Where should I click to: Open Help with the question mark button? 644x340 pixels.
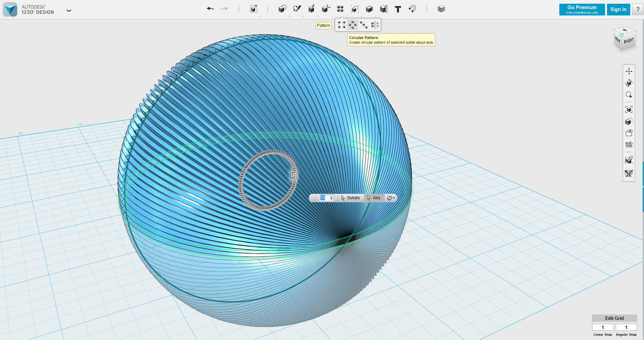click(x=638, y=9)
